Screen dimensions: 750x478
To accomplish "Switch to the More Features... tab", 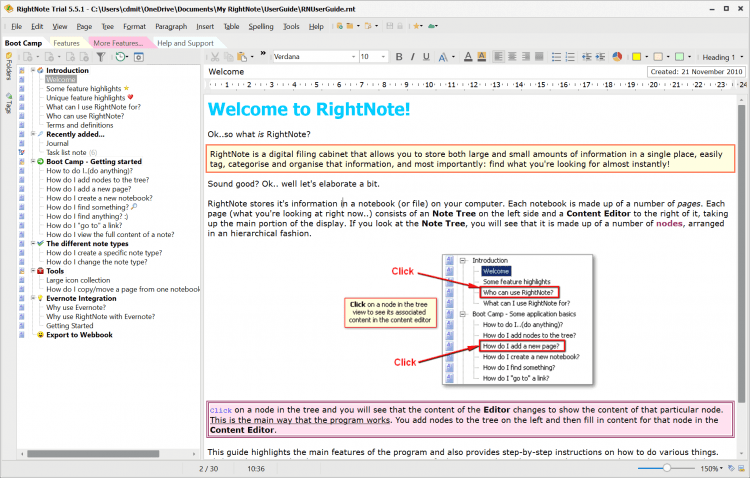I will tap(118, 43).
